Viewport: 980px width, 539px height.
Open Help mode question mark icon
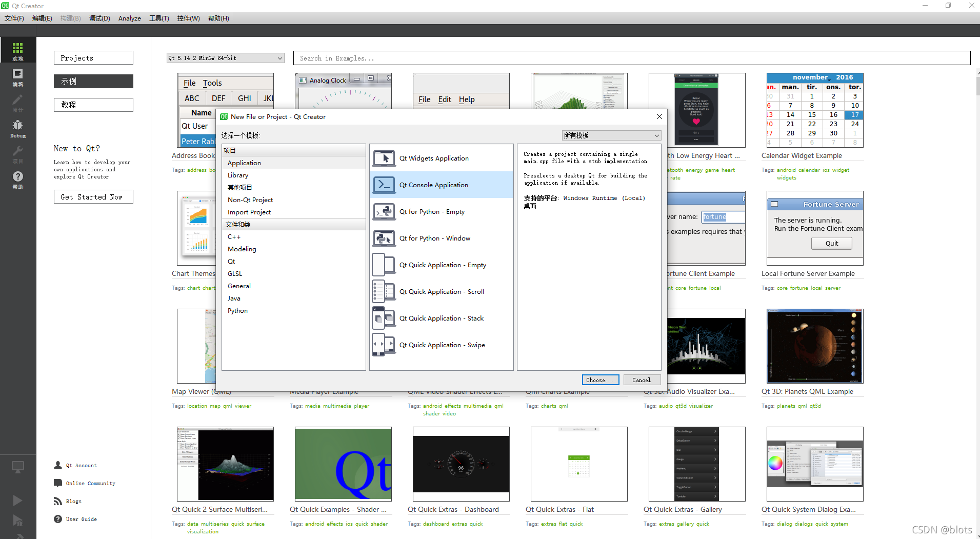[x=18, y=179]
